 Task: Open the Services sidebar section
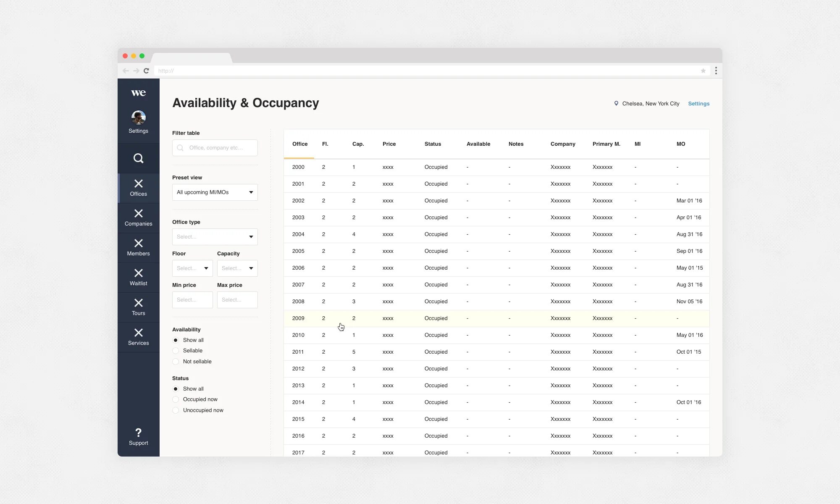pyautogui.click(x=138, y=337)
